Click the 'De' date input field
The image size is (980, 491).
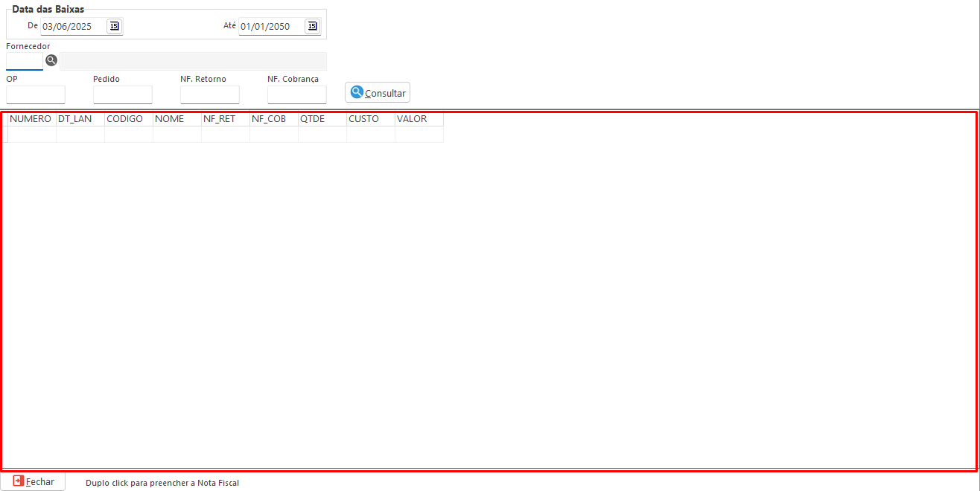click(72, 27)
